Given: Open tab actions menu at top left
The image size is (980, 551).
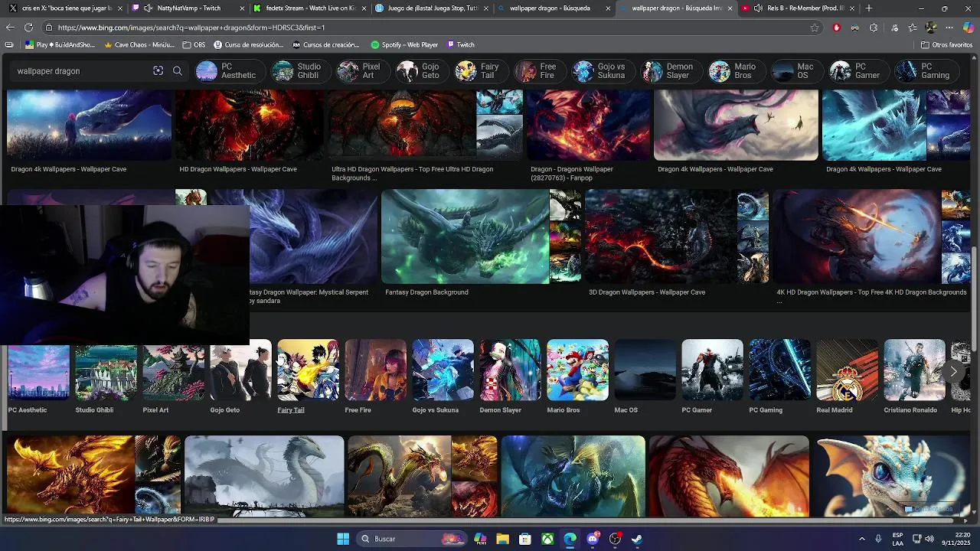Looking at the screenshot, I should click(8, 44).
